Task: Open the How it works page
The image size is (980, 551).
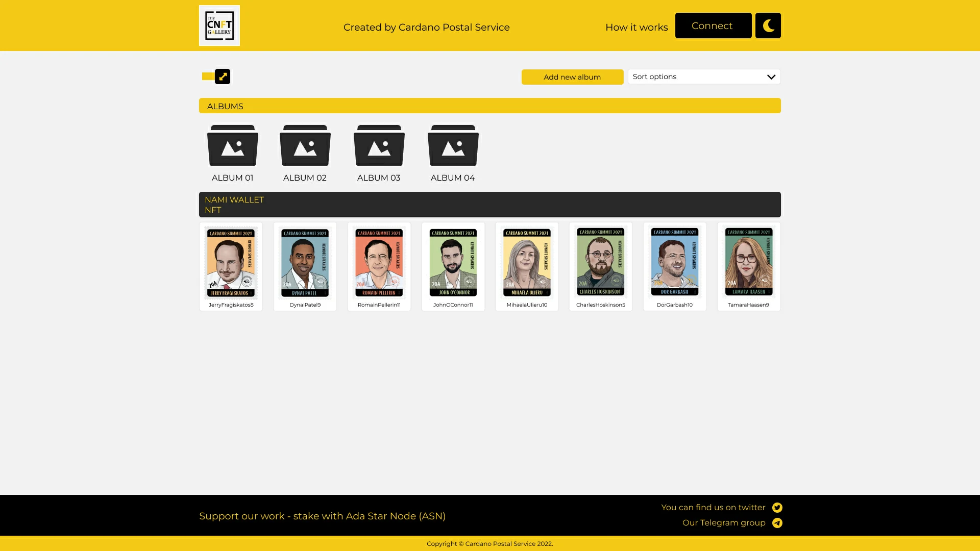Action: click(x=636, y=28)
